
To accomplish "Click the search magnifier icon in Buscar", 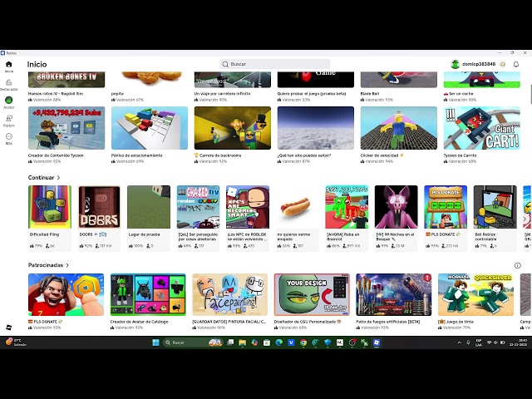I will point(225,64).
